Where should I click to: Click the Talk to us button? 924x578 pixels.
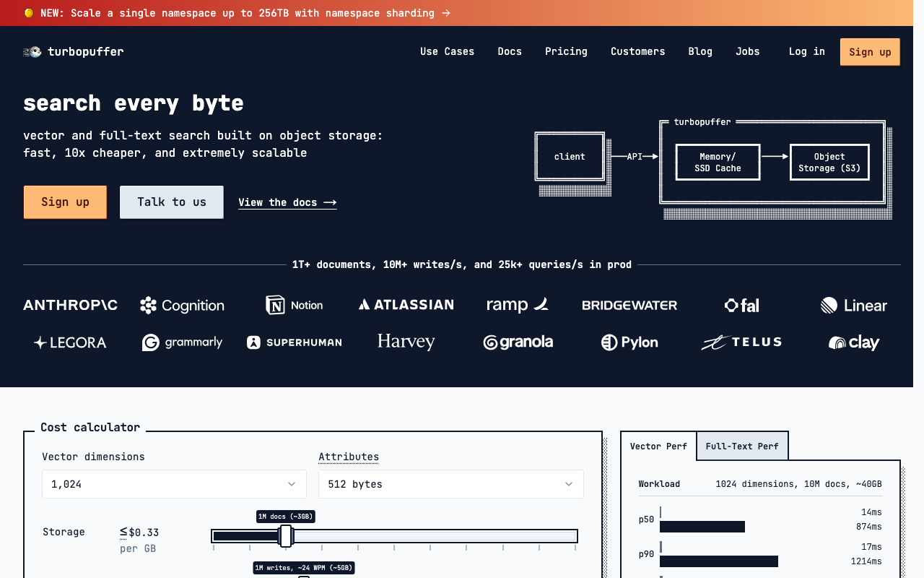[172, 202]
